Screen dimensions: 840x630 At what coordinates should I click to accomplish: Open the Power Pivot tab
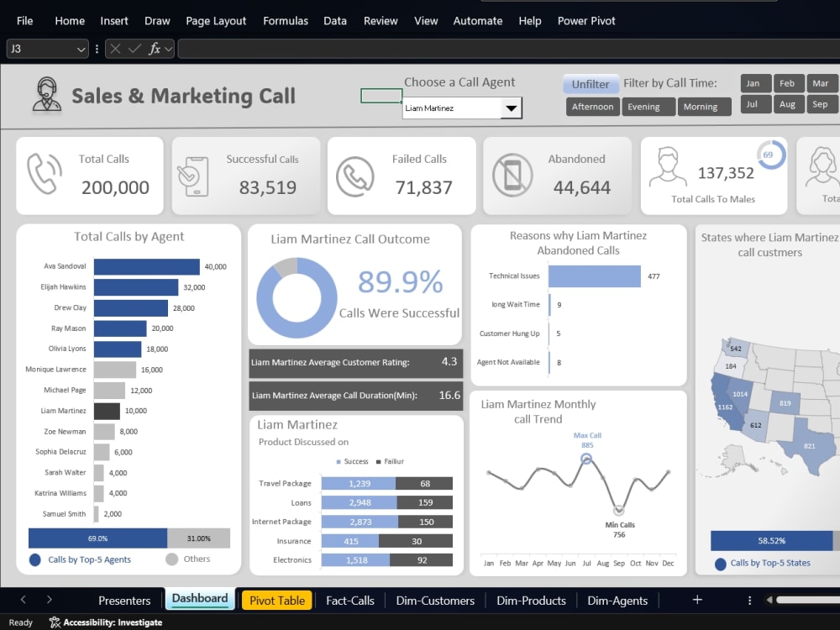(586, 21)
